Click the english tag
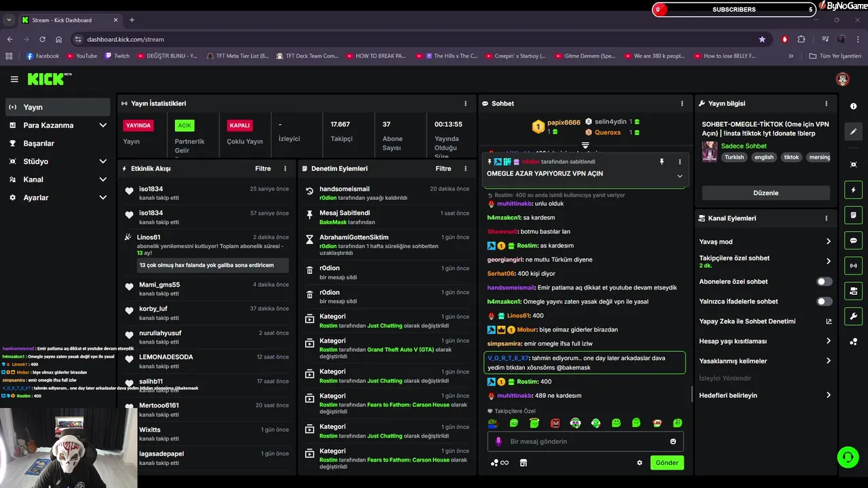The height and width of the screenshot is (488, 868). click(764, 157)
